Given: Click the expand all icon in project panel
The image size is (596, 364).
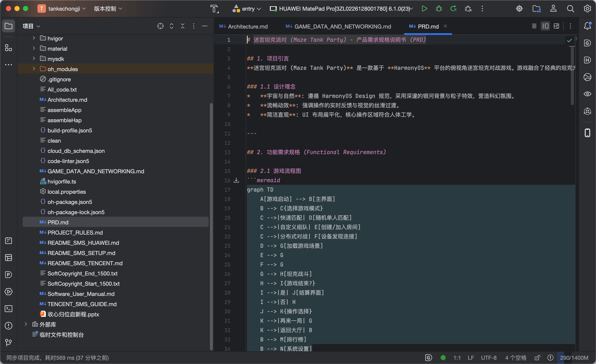Looking at the screenshot, I should coord(172,26).
